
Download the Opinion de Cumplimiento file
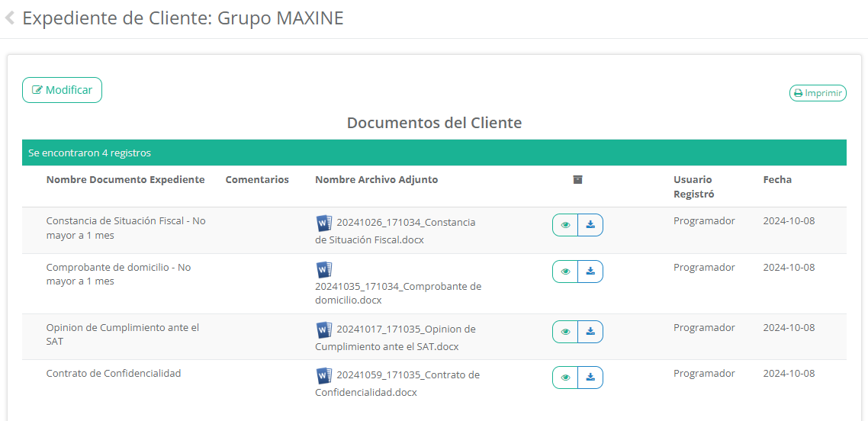pos(590,332)
